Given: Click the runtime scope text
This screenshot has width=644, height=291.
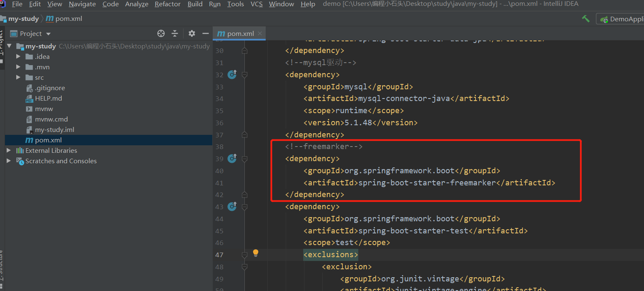Looking at the screenshot, I should click(x=351, y=111).
